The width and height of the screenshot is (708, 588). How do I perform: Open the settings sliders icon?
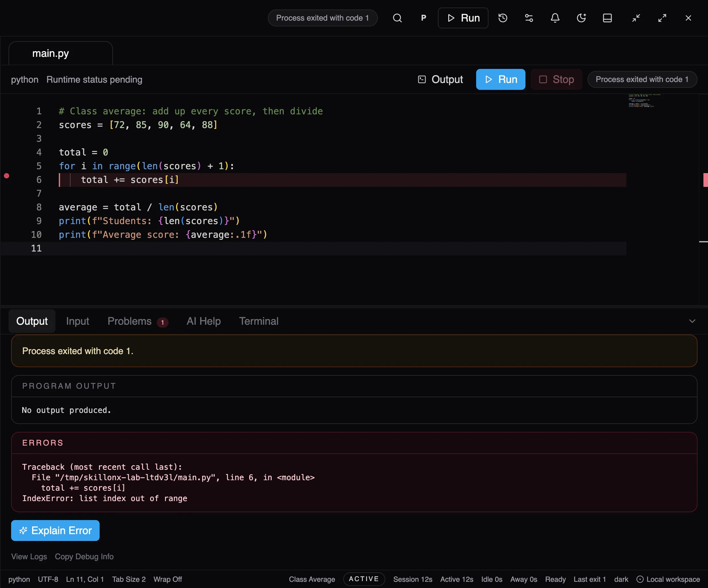coord(529,18)
